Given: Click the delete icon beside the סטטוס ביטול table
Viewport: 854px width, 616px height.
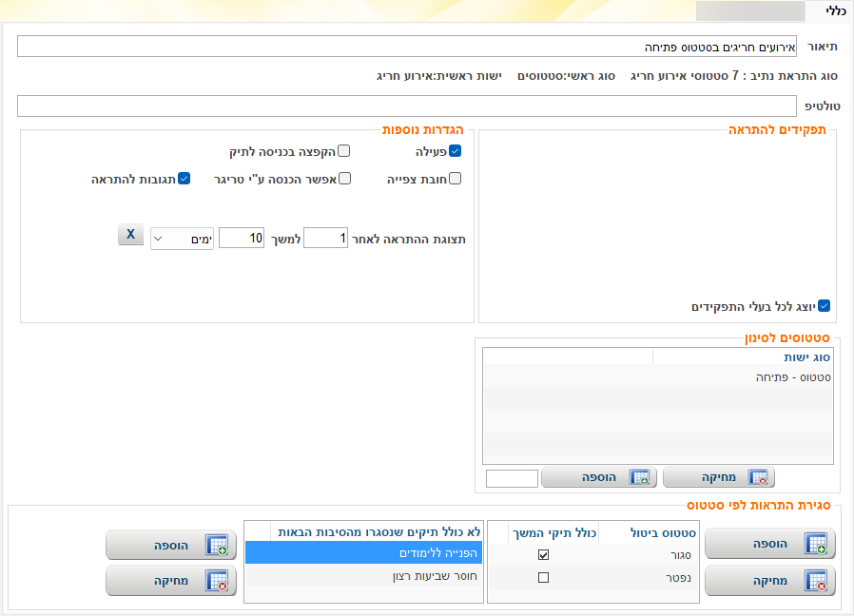Looking at the screenshot, I should tap(816, 581).
